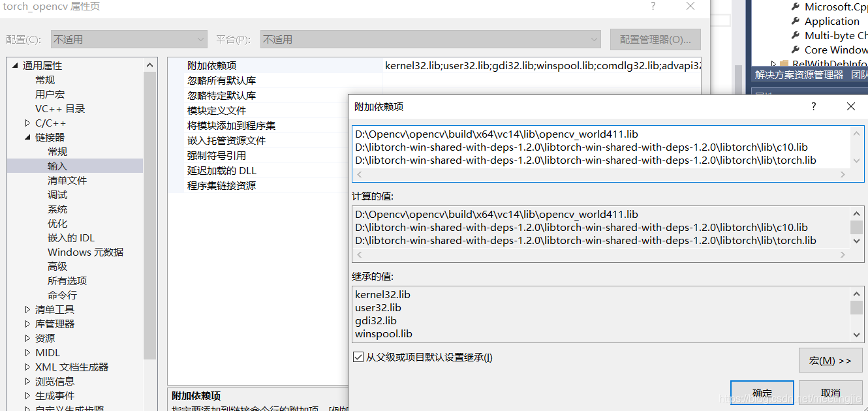This screenshot has width=868, height=411.
Task: Select 忽略所有默认库 property row
Action: (221, 80)
